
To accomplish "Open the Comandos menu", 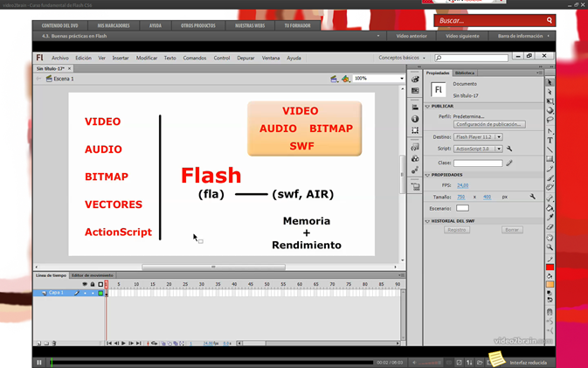I will click(195, 58).
